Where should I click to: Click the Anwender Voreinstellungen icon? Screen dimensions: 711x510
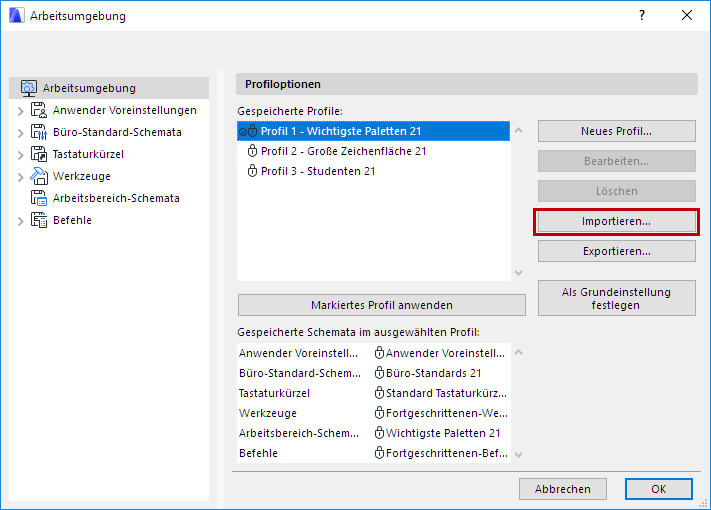pyautogui.click(x=39, y=110)
